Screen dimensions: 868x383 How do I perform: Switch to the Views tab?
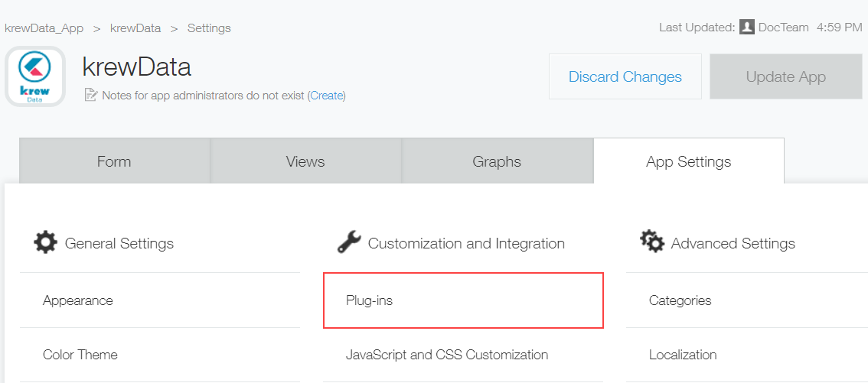(x=305, y=161)
